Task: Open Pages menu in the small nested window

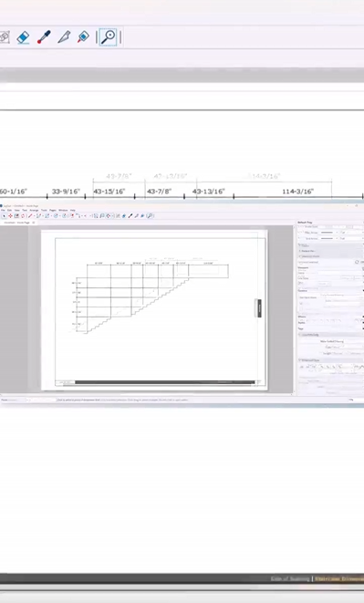Action: coord(53,210)
